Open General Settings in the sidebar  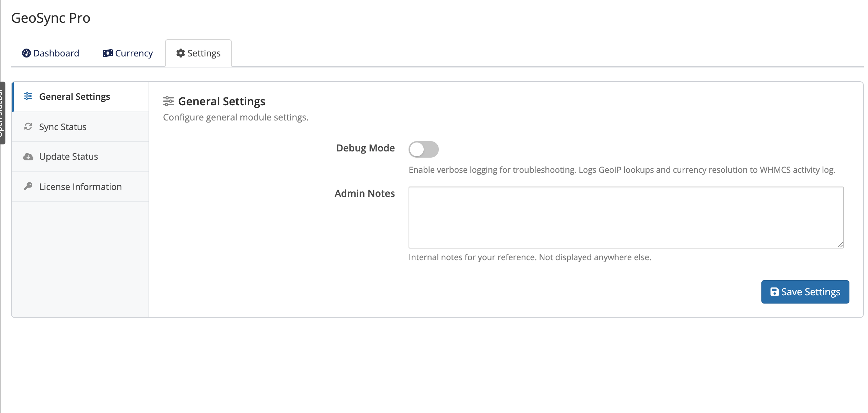[80, 97]
